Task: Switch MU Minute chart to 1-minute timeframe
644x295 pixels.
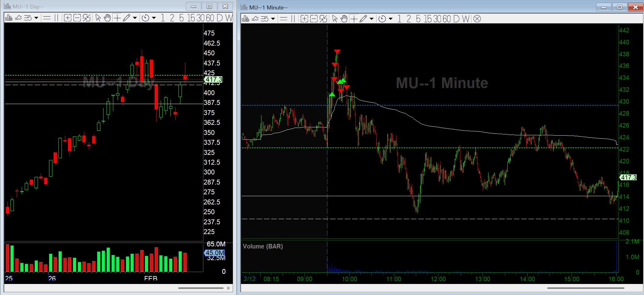Action: click(399, 19)
